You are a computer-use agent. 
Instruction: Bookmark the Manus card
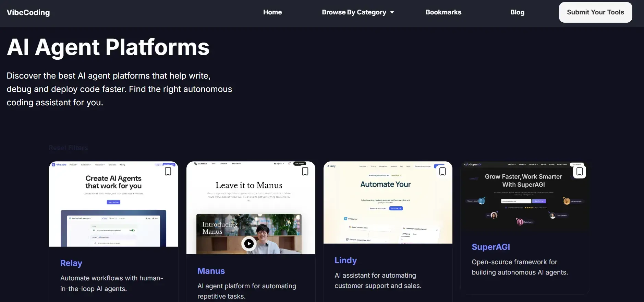point(305,171)
